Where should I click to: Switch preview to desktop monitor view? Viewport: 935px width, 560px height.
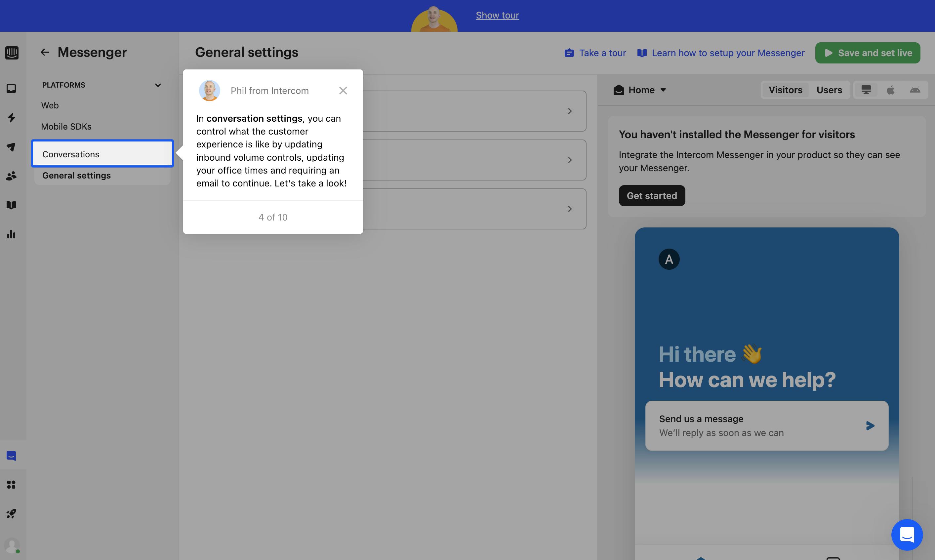pos(866,90)
